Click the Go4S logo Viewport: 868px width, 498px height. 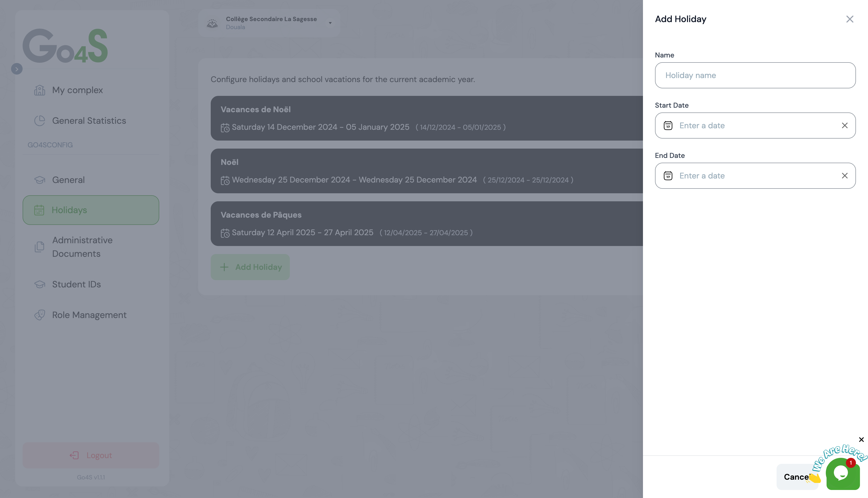click(x=65, y=46)
